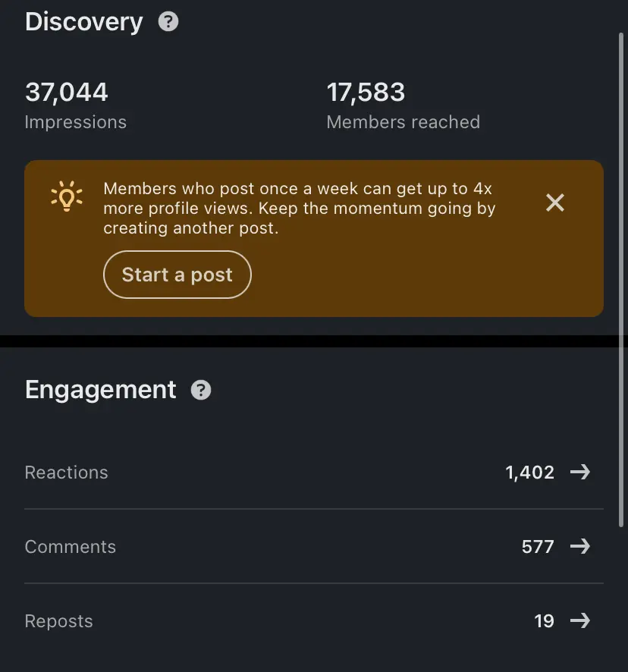Open the Engagement help question-mark icon

201,390
